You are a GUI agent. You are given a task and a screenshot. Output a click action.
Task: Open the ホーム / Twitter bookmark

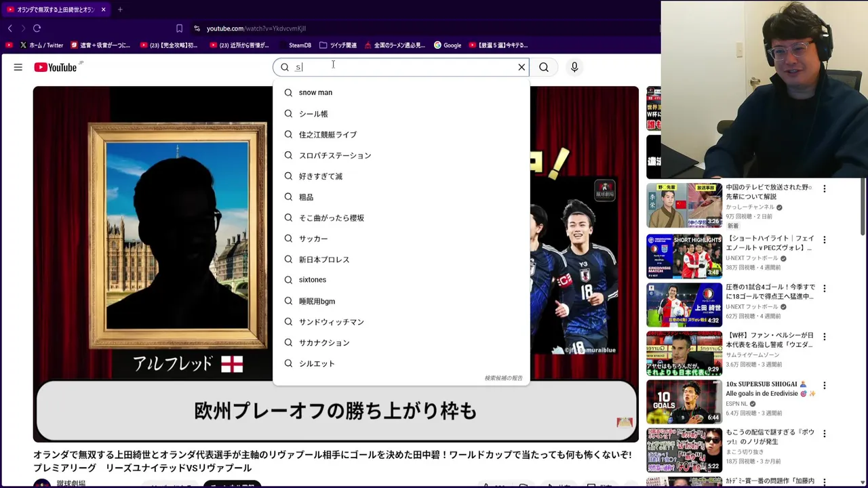click(42, 45)
